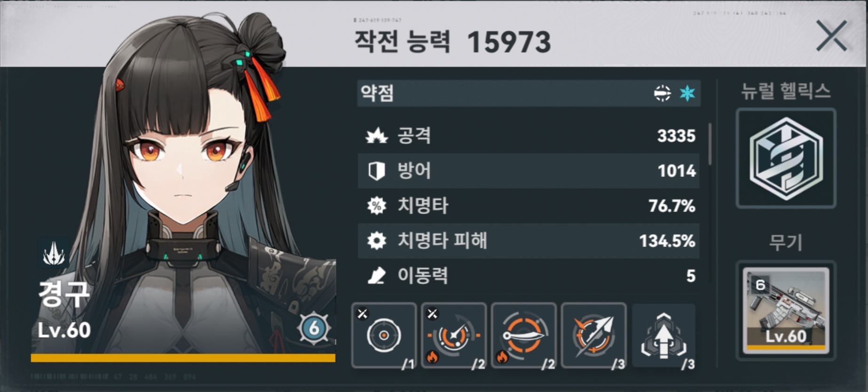Open the arrow-crosshair skill icon
868x392 pixels.
(x=594, y=335)
